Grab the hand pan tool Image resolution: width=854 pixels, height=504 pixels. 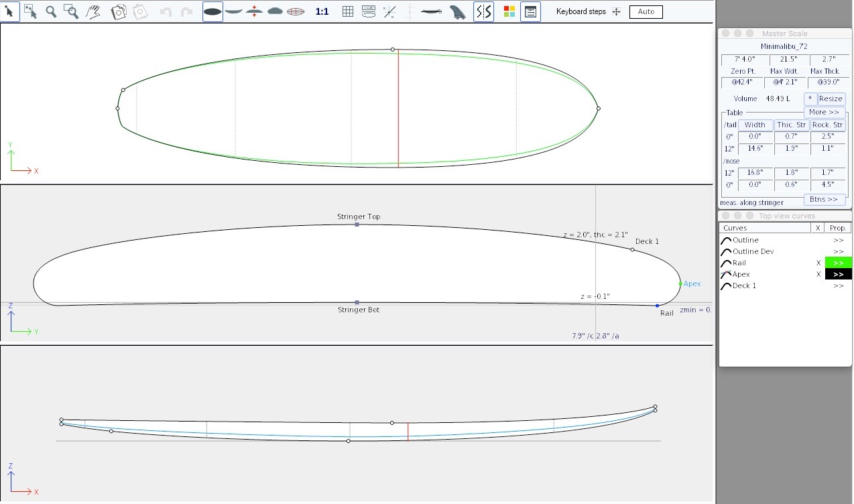click(93, 11)
